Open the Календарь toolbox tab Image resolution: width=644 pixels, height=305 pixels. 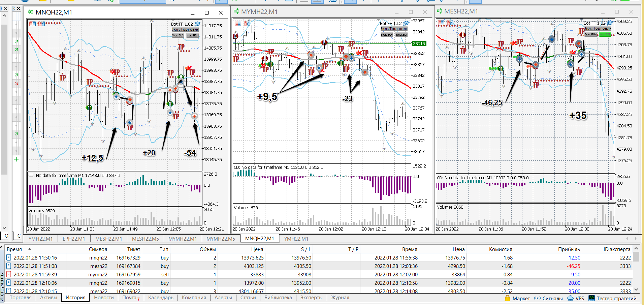[161, 298]
